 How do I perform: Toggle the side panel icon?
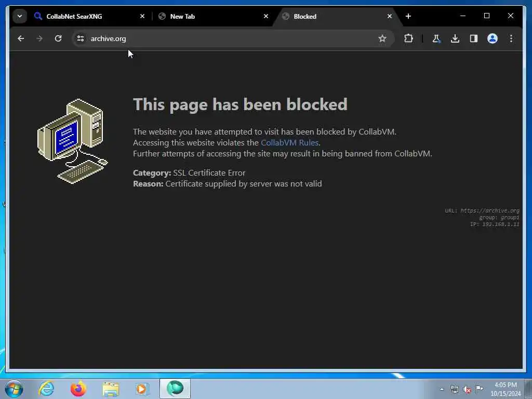pyautogui.click(x=474, y=38)
